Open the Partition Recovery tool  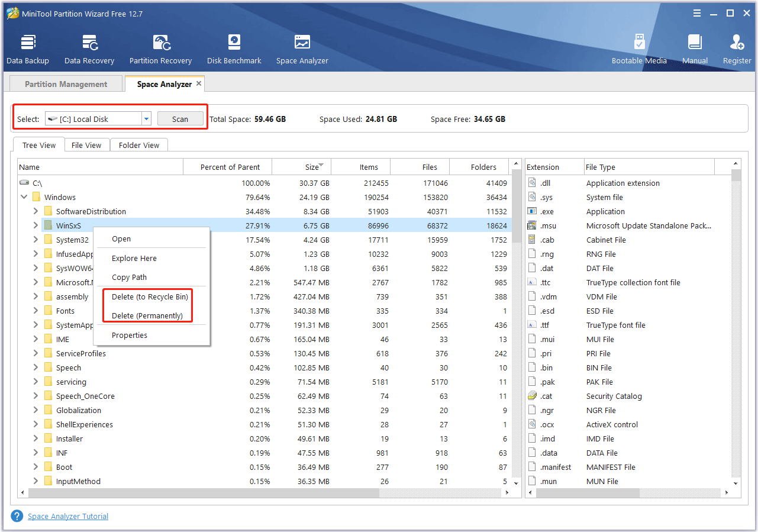pyautogui.click(x=161, y=49)
